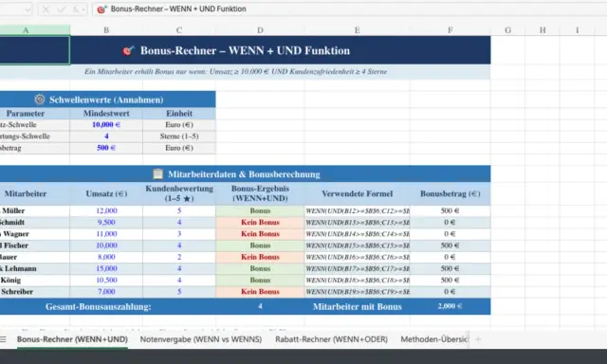The height and width of the screenshot is (364, 607).
Task: Select formula cell referencing B16 in Bauer row
Action: tap(357, 257)
